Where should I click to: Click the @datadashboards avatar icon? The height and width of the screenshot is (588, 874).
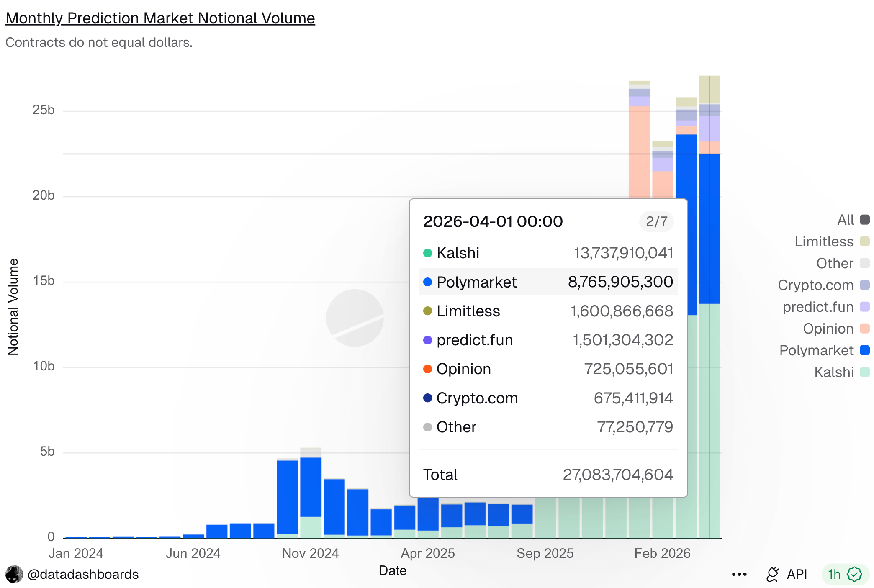tap(15, 574)
